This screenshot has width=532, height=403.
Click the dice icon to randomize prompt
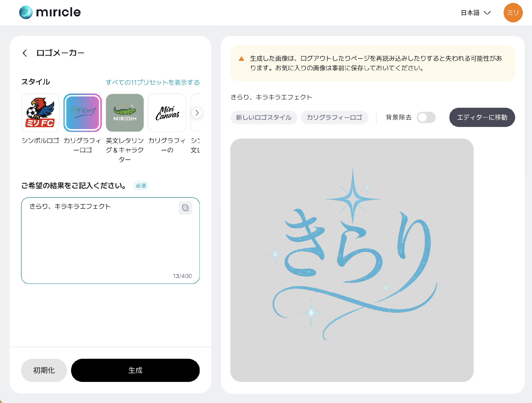(x=185, y=208)
